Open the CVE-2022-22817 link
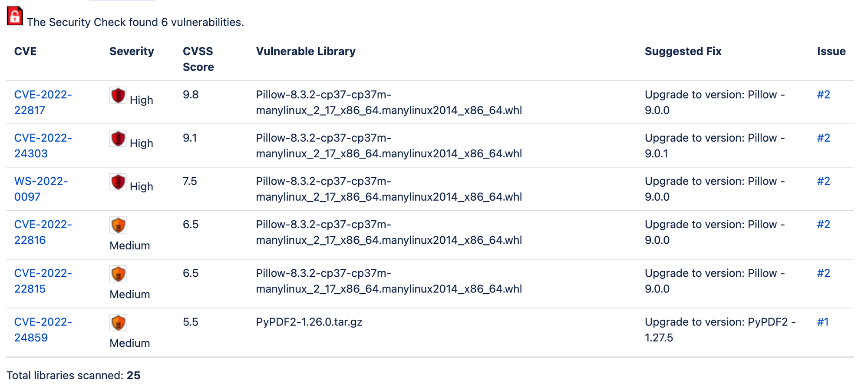This screenshot has width=868, height=391. click(x=43, y=103)
